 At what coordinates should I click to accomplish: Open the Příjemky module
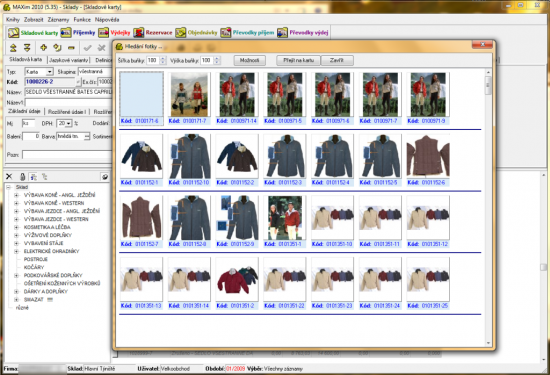(x=78, y=33)
